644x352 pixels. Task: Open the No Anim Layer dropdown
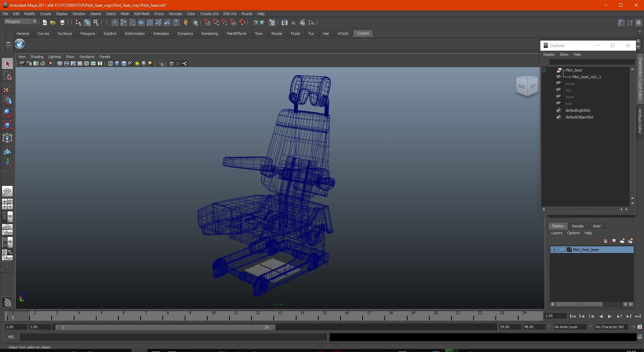coord(570,327)
